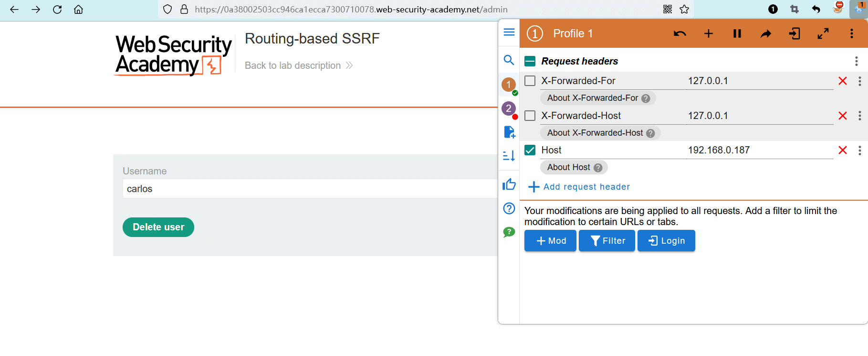This screenshot has height=356, width=868.
Task: Open the ModHeader hamburger menu
Action: (509, 32)
